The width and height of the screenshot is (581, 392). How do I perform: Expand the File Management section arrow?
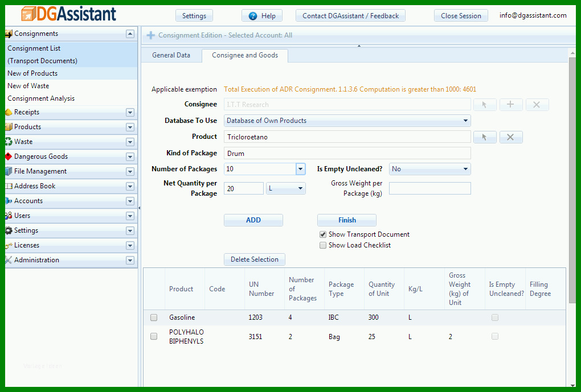tap(130, 171)
